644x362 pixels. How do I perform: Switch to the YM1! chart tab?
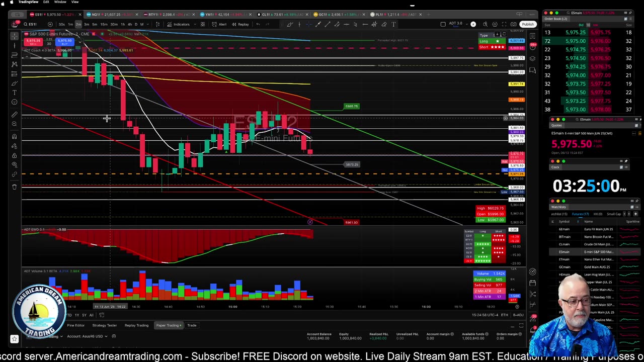coord(226,15)
